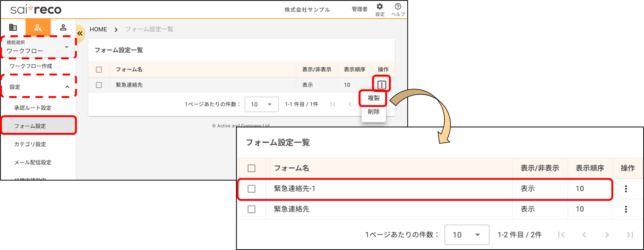Go to last page in lower pagination
This screenshot has height=250, width=644.
[x=630, y=235]
